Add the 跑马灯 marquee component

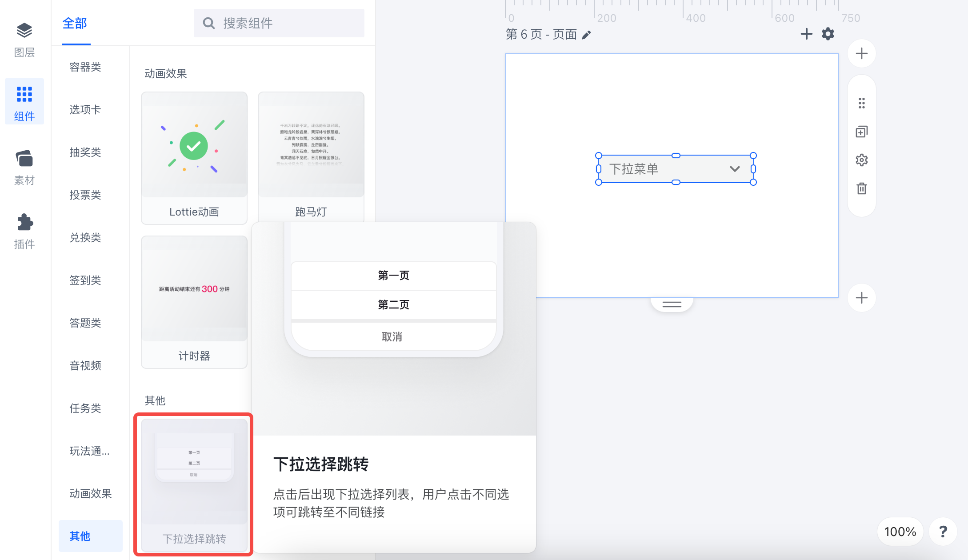pos(311,157)
